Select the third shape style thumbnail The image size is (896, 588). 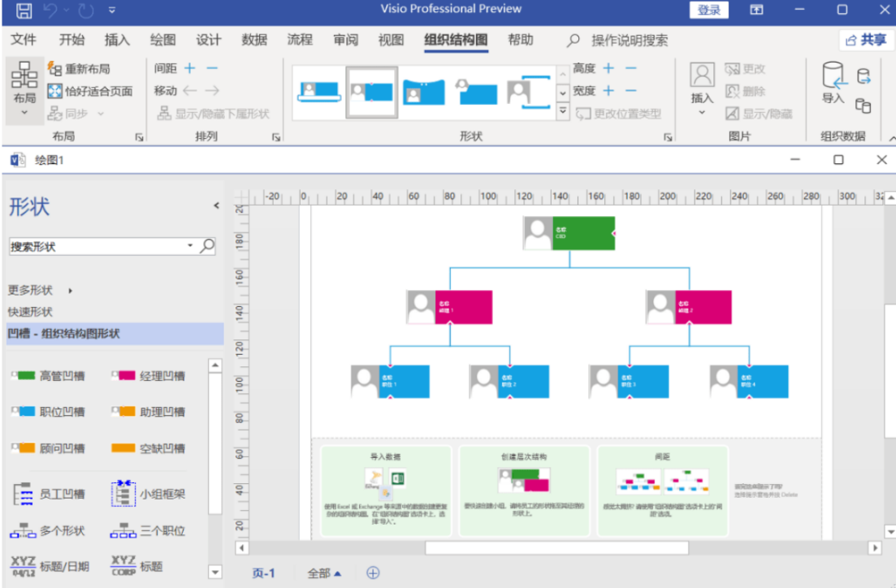pyautogui.click(x=423, y=92)
